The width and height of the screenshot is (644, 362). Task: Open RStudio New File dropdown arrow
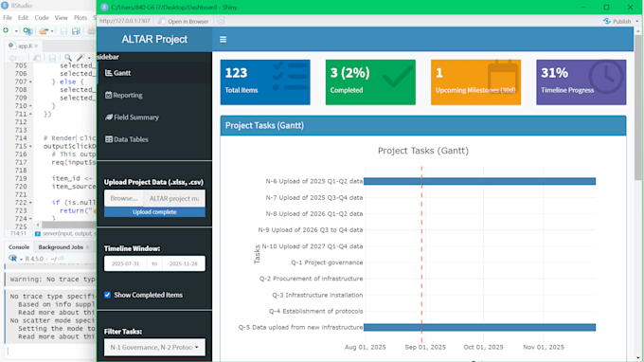coord(16,31)
